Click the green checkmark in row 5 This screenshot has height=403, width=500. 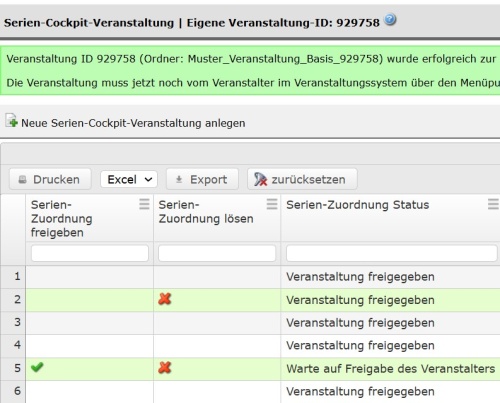(x=37, y=367)
